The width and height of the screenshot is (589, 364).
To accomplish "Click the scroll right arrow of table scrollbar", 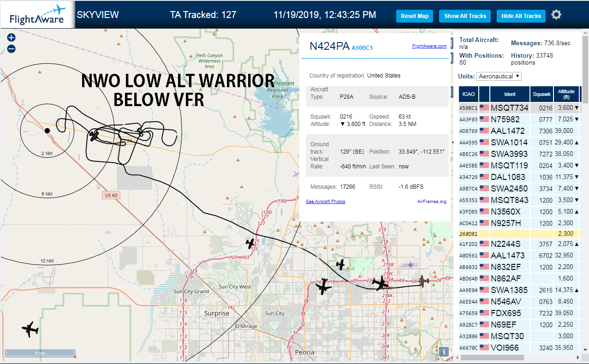I will click(578, 358).
